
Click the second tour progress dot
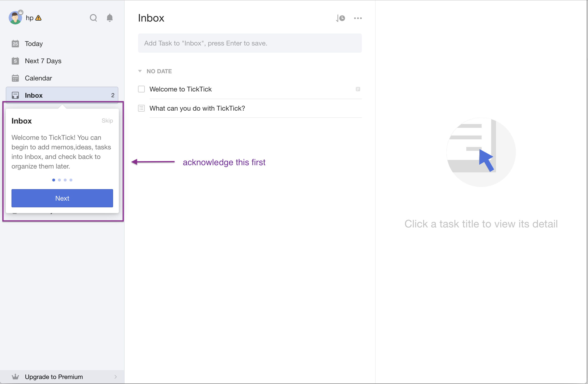pyautogui.click(x=59, y=180)
